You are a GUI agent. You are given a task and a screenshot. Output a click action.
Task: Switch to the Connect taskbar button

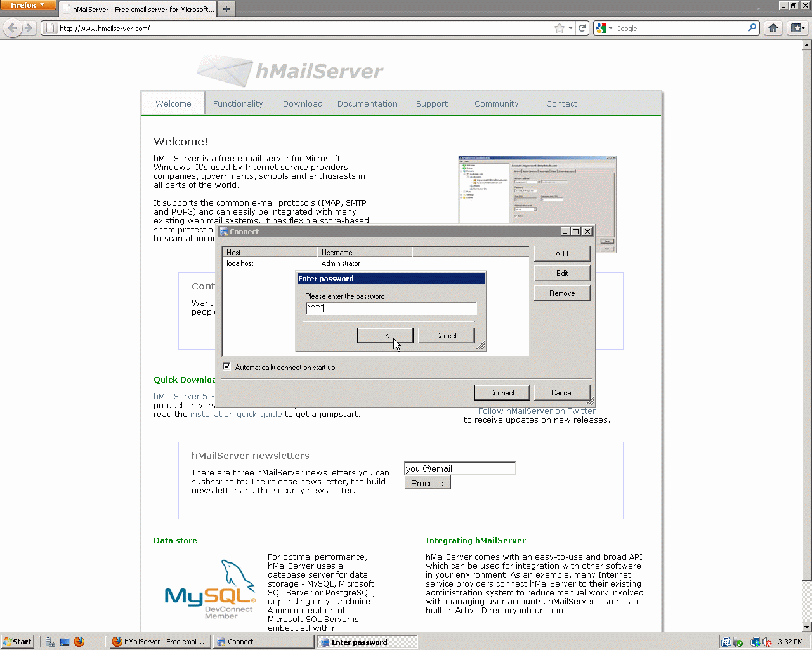[x=264, y=642]
